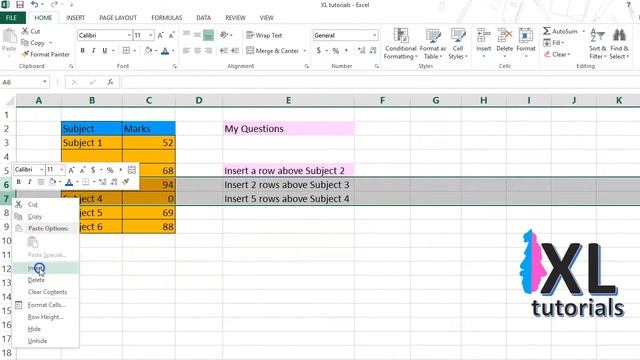This screenshot has height=360, width=640.
Task: Open Format Cells from context menu
Action: [x=45, y=305]
